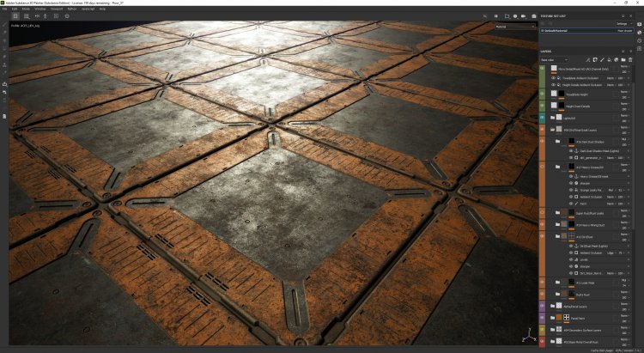
Task: Click the Add smart material icon
Action: coord(616,60)
